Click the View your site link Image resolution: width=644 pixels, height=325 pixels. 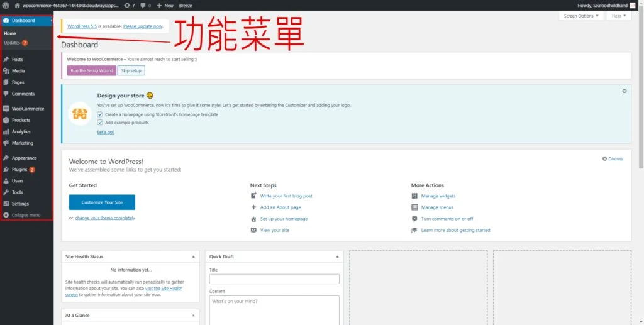click(275, 230)
